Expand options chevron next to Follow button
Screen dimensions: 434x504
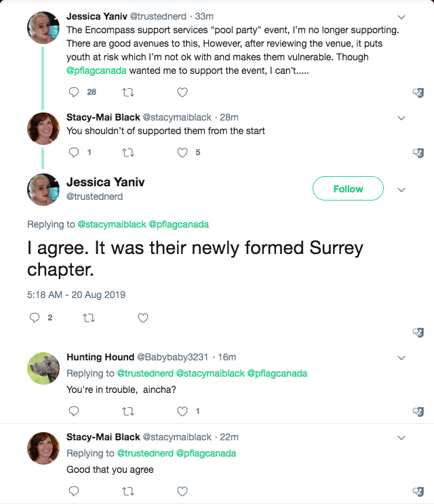[401, 190]
